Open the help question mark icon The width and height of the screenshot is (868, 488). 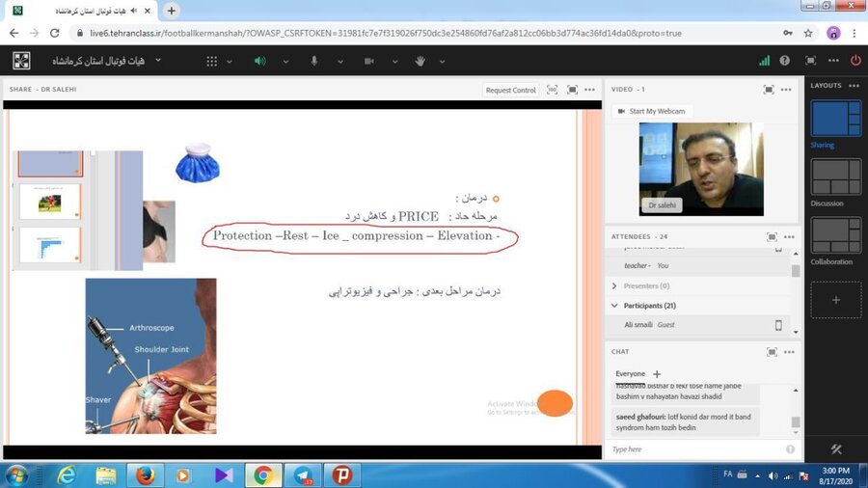pyautogui.click(x=785, y=61)
